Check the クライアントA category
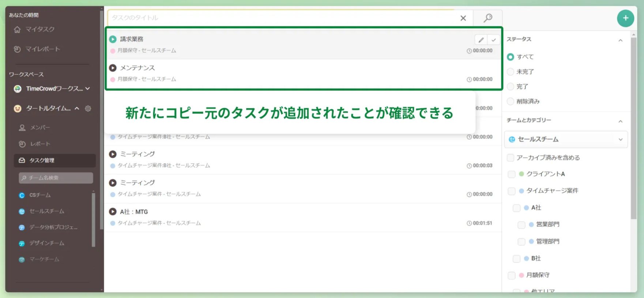Screen dimensions: 644x298 [512, 174]
